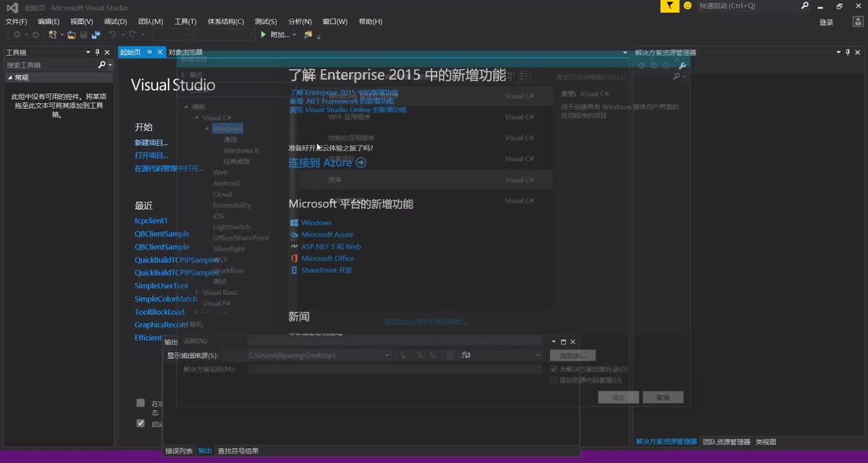Click the 快速启动 search field
Image resolution: width=868 pixels, height=463 pixels.
pos(747,6)
